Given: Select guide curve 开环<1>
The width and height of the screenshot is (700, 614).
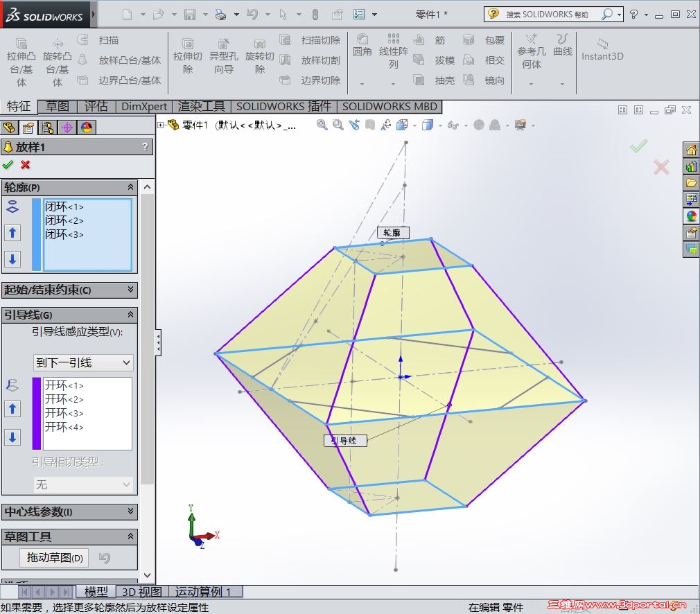Looking at the screenshot, I should (x=64, y=385).
